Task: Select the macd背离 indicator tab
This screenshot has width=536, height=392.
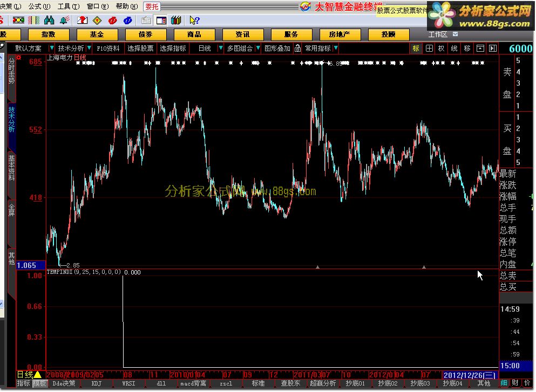Action: [193, 383]
